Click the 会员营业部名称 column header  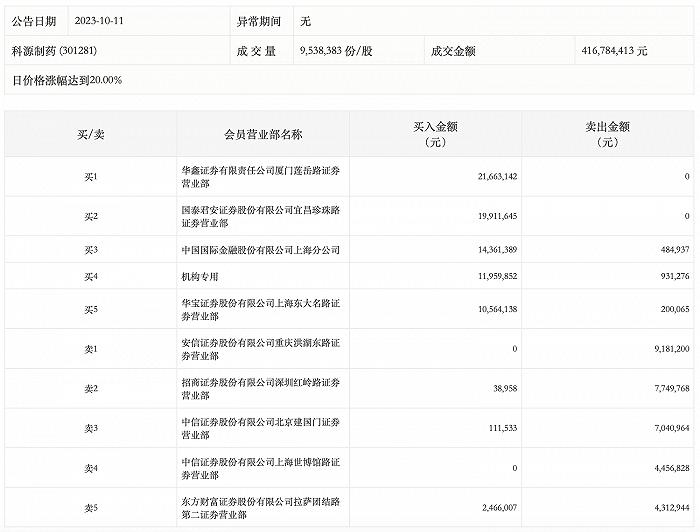[264, 134]
